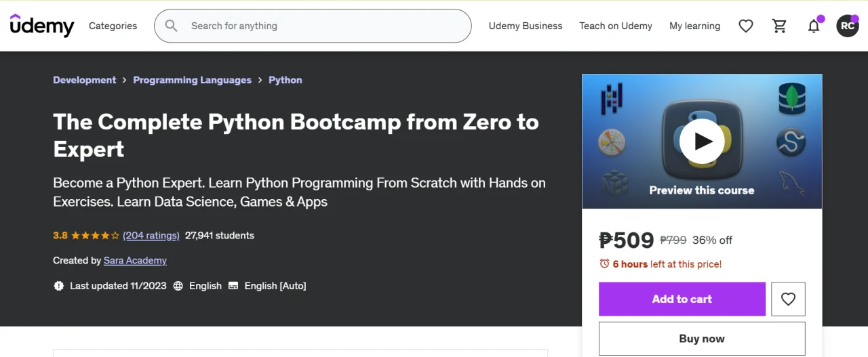Open the RC profile avatar
Viewport: 868px width, 357px height.
pos(848,26)
